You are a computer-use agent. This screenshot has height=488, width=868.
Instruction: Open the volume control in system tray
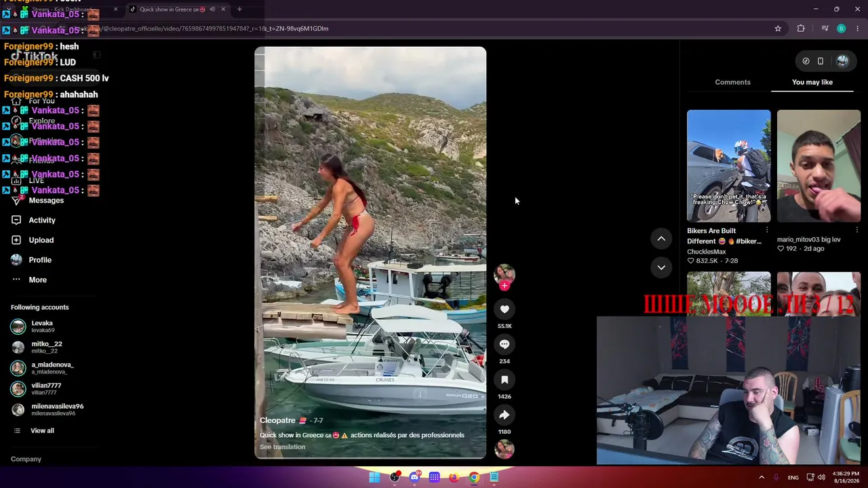coord(821,477)
